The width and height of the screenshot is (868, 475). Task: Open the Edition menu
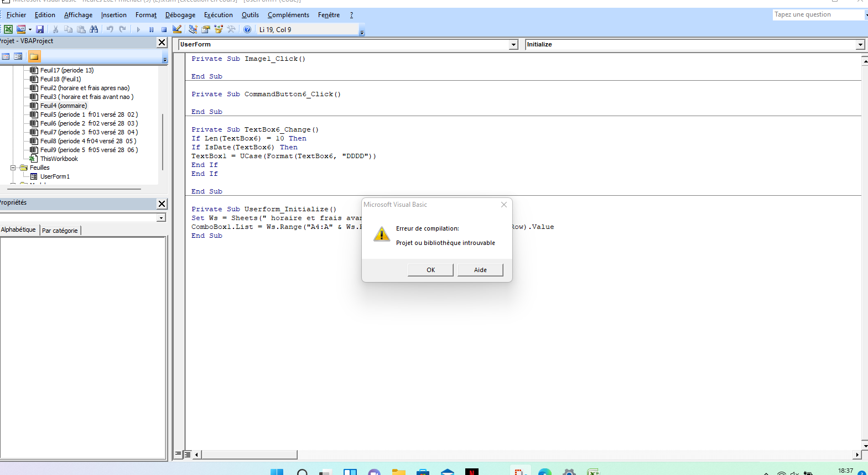tap(45, 15)
